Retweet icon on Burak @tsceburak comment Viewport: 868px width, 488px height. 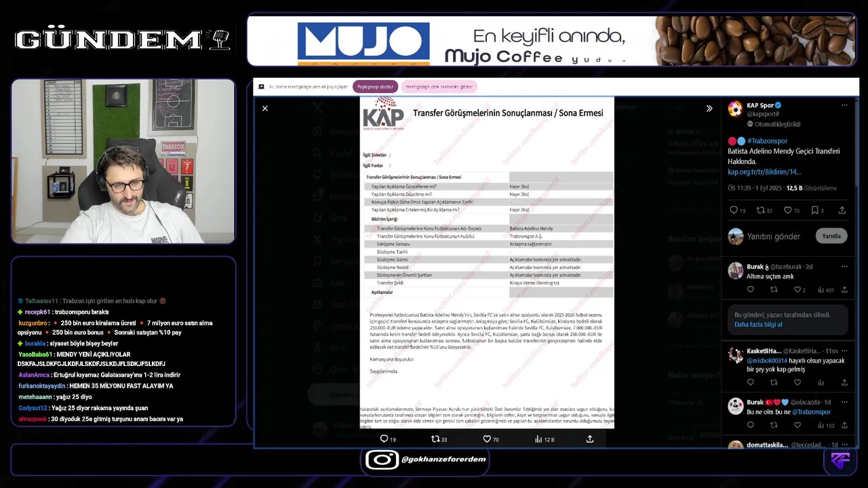(774, 289)
